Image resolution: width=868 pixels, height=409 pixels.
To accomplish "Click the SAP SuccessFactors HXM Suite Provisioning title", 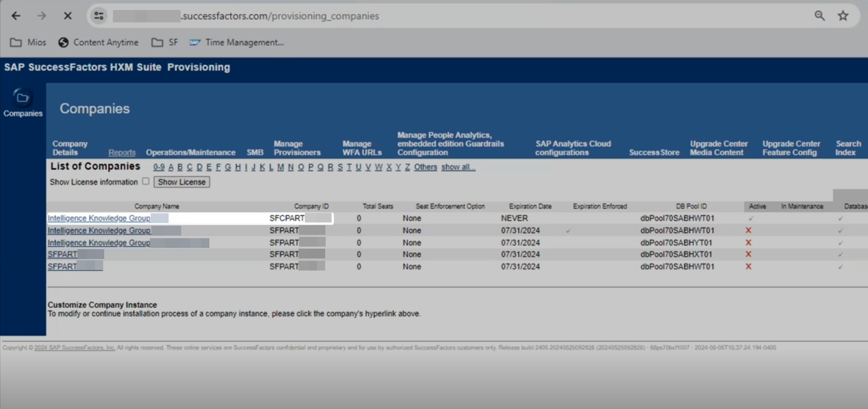I will pos(117,67).
